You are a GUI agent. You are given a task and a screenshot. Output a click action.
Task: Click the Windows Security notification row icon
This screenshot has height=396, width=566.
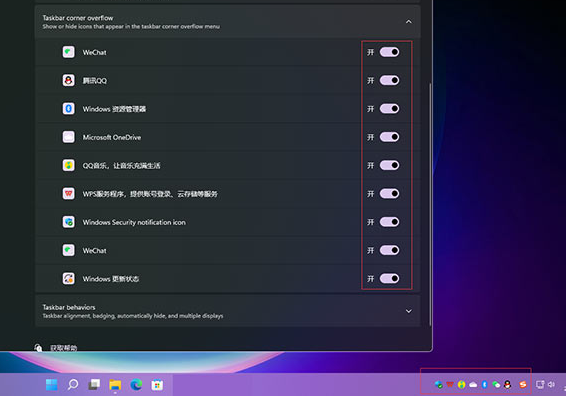(x=69, y=222)
